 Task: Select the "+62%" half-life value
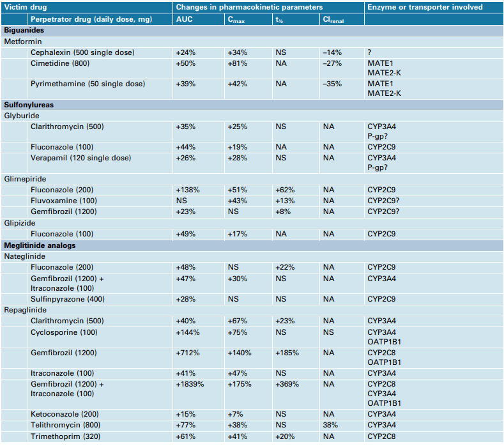point(285,190)
